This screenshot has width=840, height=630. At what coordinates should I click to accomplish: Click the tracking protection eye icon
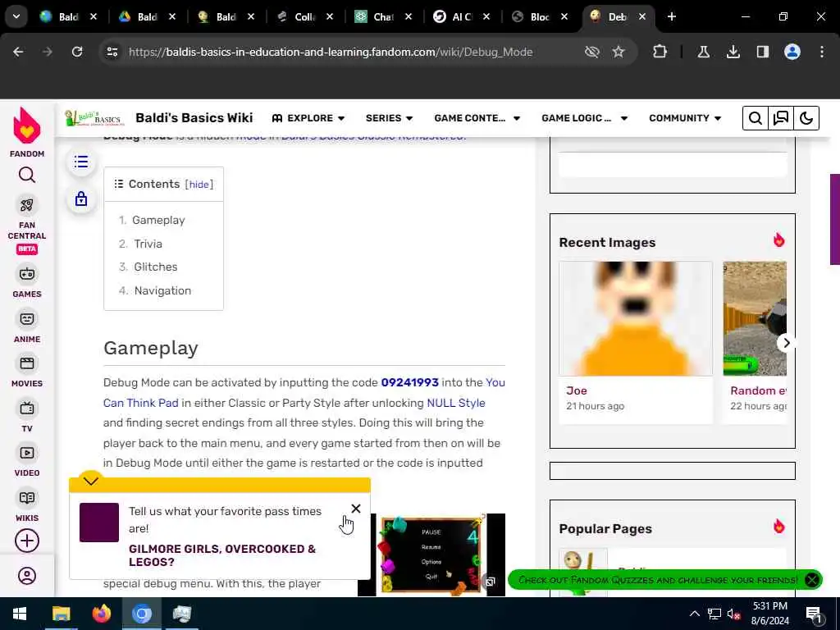(x=591, y=52)
